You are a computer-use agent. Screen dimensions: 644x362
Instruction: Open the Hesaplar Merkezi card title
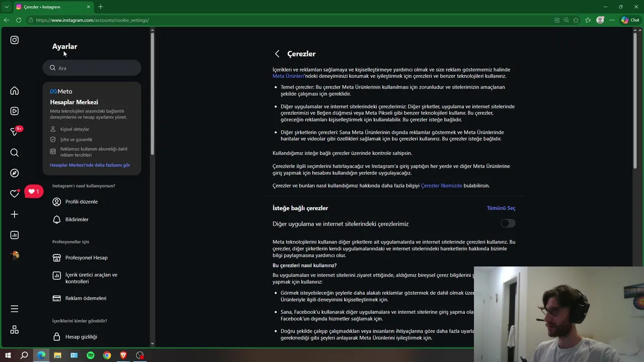click(74, 102)
